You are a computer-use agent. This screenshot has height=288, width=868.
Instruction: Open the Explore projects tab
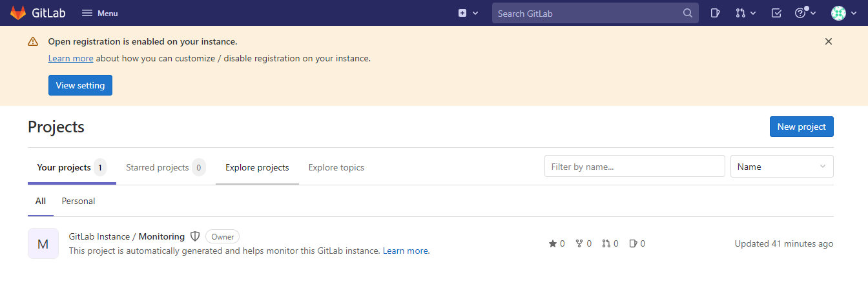click(x=257, y=168)
